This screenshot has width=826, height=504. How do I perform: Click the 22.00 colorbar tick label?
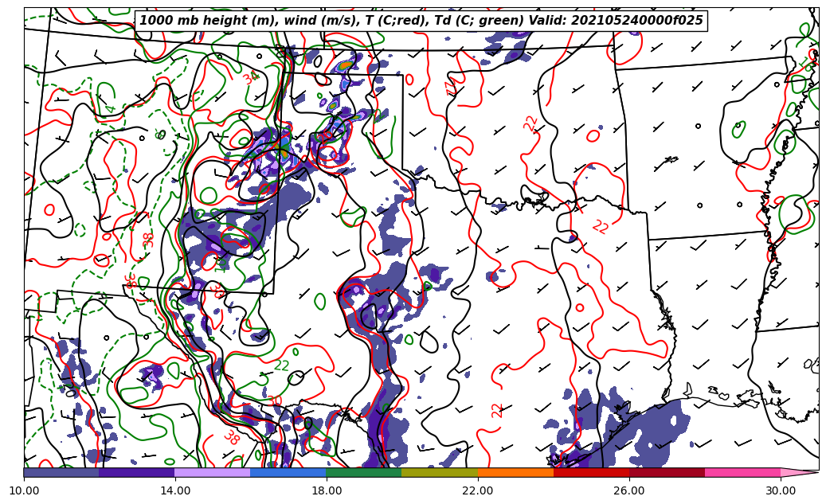pyautogui.click(x=478, y=490)
